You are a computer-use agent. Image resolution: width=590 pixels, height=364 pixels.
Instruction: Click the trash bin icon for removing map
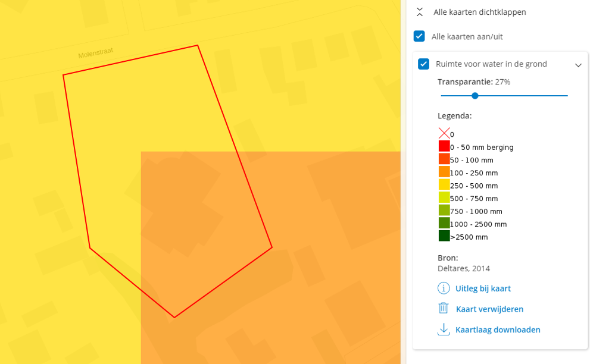click(x=444, y=308)
